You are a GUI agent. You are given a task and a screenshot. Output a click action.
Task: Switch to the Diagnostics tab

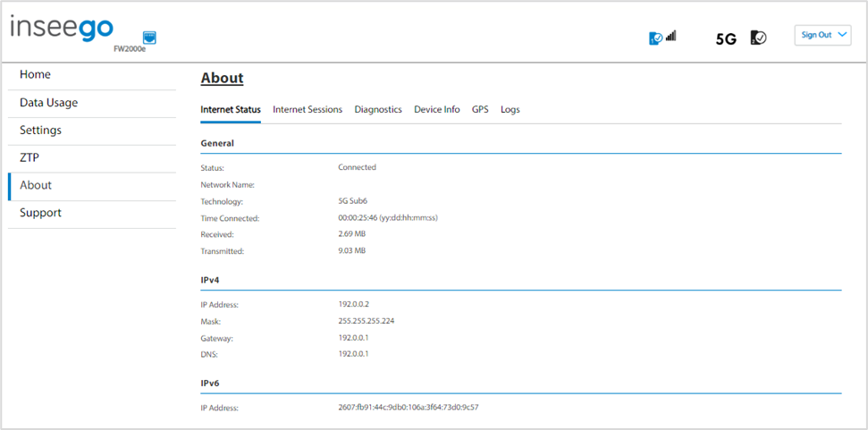click(x=378, y=110)
